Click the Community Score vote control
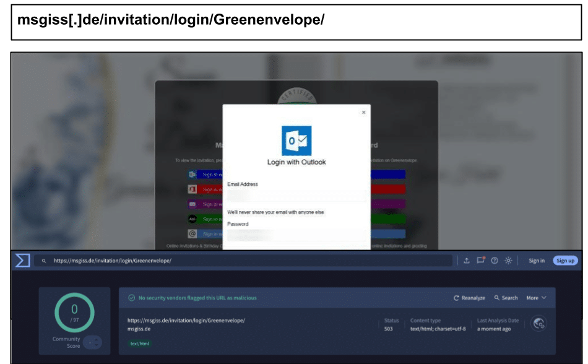 (92, 342)
